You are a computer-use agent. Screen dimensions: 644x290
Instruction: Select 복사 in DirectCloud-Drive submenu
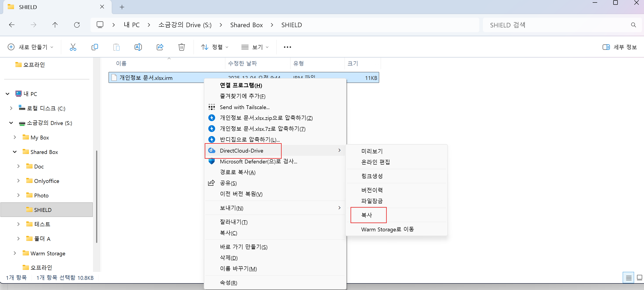click(366, 215)
